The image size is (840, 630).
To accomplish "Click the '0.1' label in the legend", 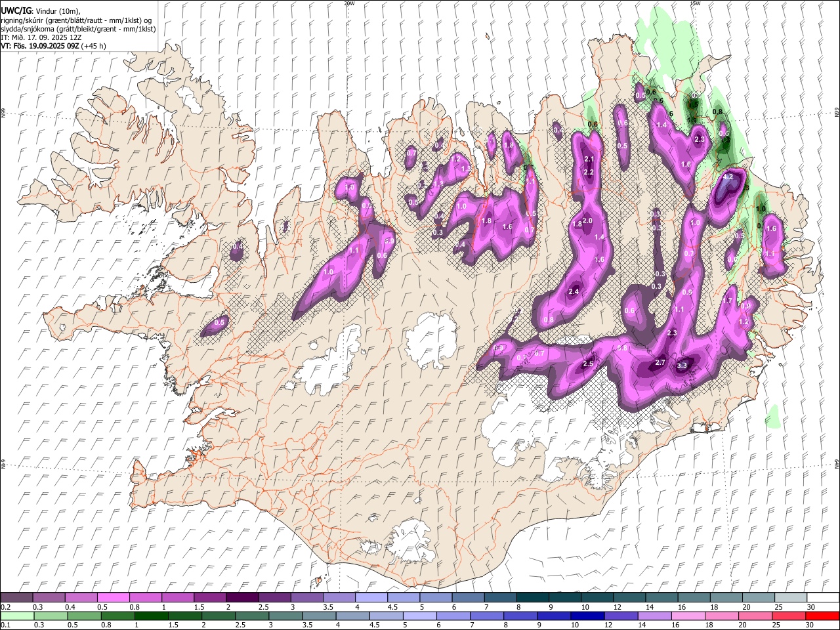I will (x=6, y=625).
